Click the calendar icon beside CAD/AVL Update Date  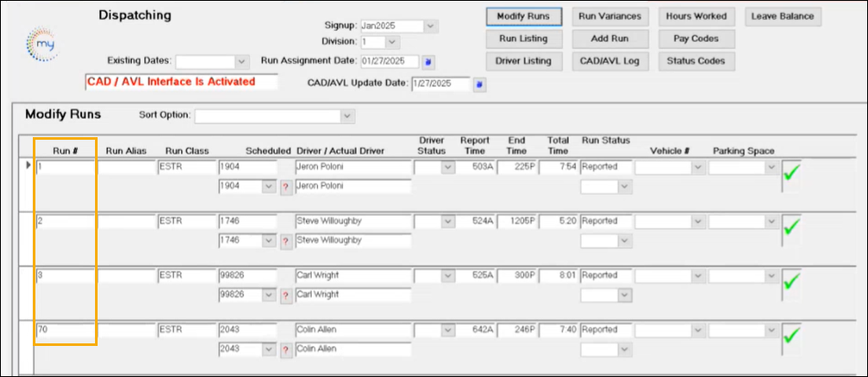[480, 85]
